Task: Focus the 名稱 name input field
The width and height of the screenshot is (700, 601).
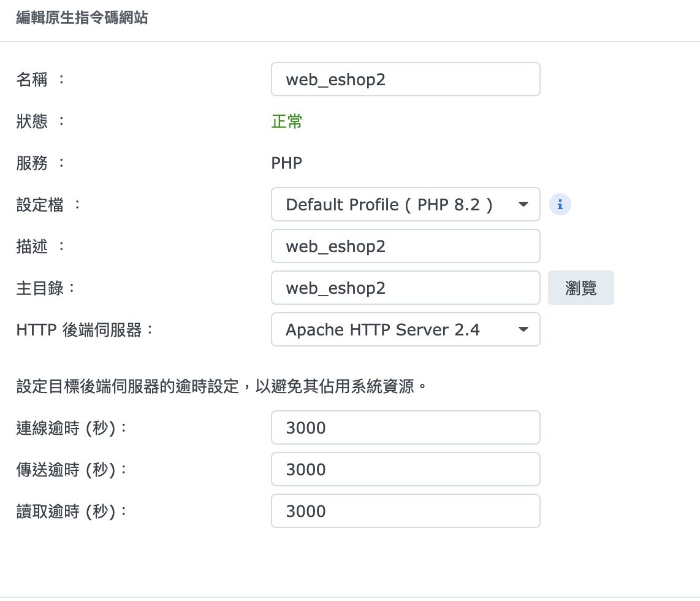Action: pyautogui.click(x=405, y=80)
